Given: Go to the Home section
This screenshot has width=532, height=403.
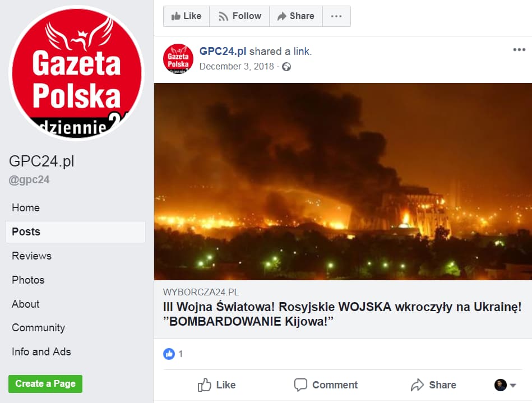Looking at the screenshot, I should coord(26,207).
